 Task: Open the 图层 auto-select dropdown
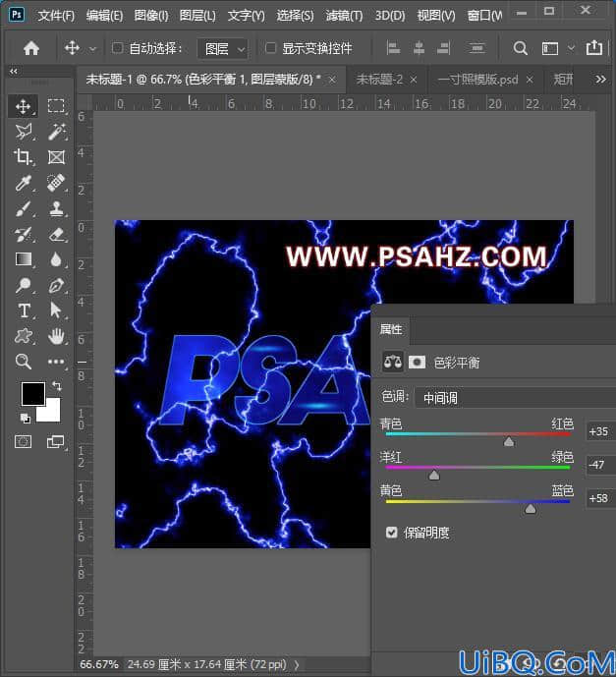(223, 48)
